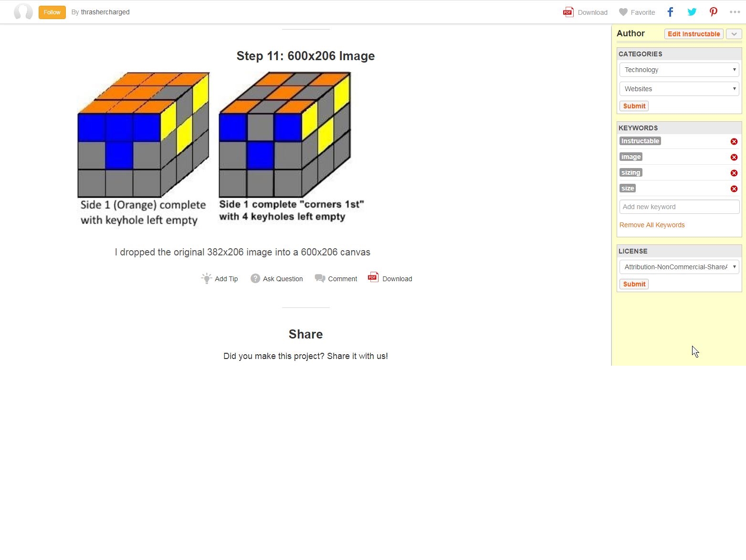The image size is (746, 560).
Task: Click top bar Download text
Action: pos(592,12)
